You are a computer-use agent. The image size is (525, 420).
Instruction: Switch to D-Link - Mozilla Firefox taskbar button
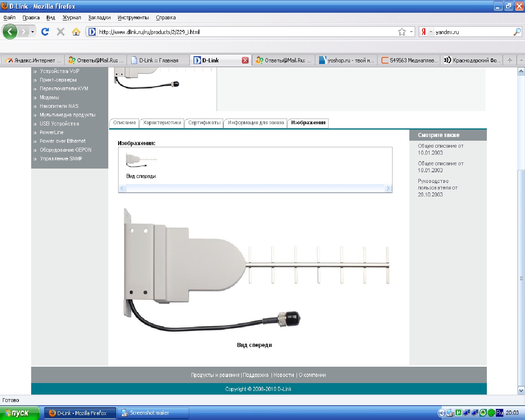(x=80, y=413)
